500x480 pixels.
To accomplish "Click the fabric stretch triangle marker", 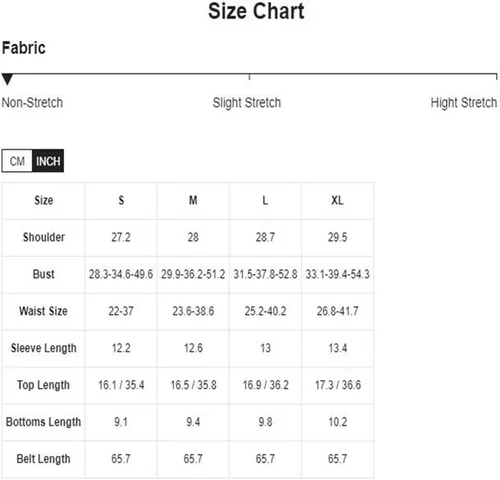I will coord(7,79).
